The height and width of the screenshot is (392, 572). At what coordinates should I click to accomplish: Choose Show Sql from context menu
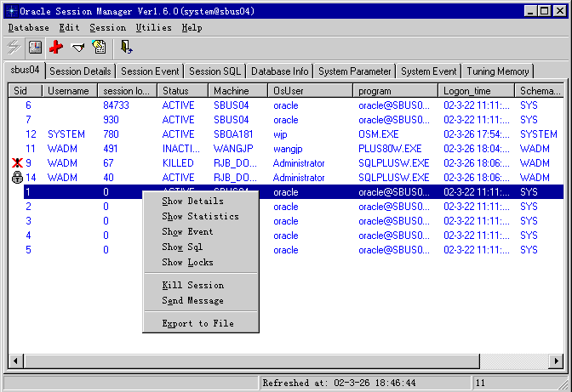pyautogui.click(x=201, y=247)
